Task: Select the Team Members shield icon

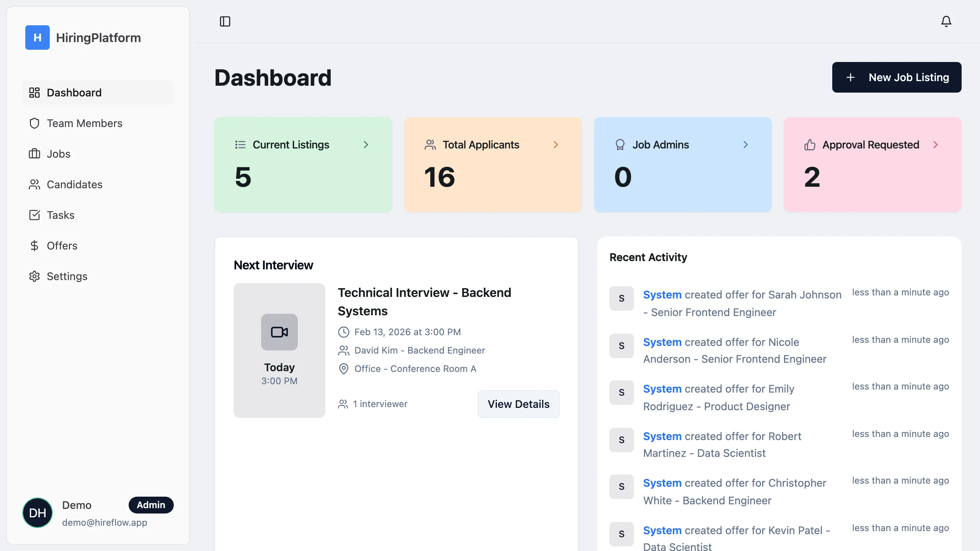Action: (35, 123)
